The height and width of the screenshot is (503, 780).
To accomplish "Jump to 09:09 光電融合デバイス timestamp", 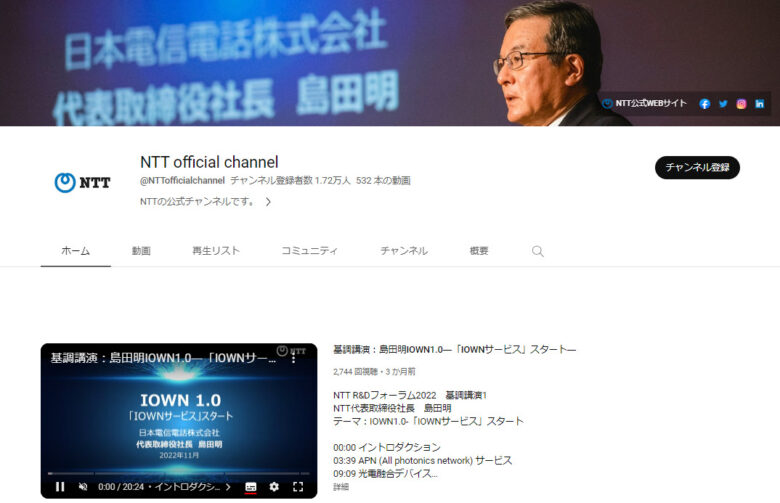I will (x=345, y=473).
